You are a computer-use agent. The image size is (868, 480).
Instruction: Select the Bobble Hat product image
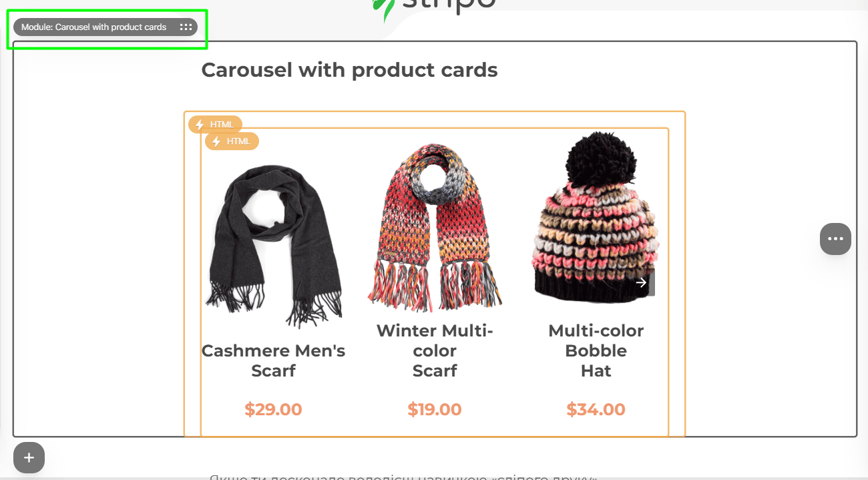[x=596, y=218]
